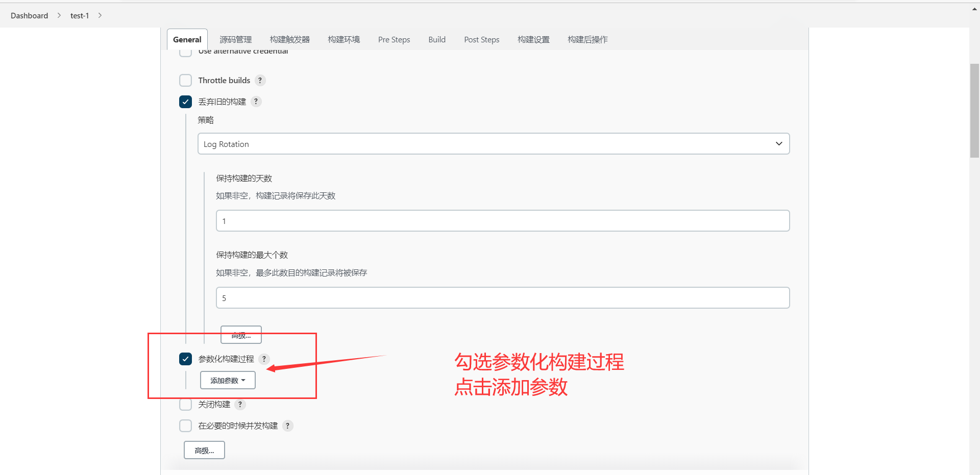Screen dimensions: 980x475
Task: Click the 如果非空，构建记录将保存此天数 hint text
Action: tap(276, 196)
